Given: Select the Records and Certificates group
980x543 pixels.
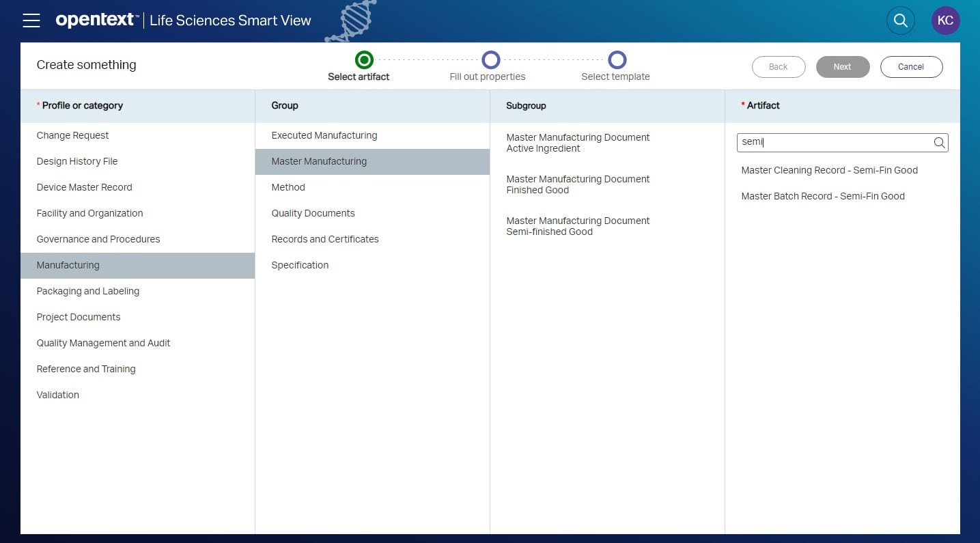Looking at the screenshot, I should point(325,238).
